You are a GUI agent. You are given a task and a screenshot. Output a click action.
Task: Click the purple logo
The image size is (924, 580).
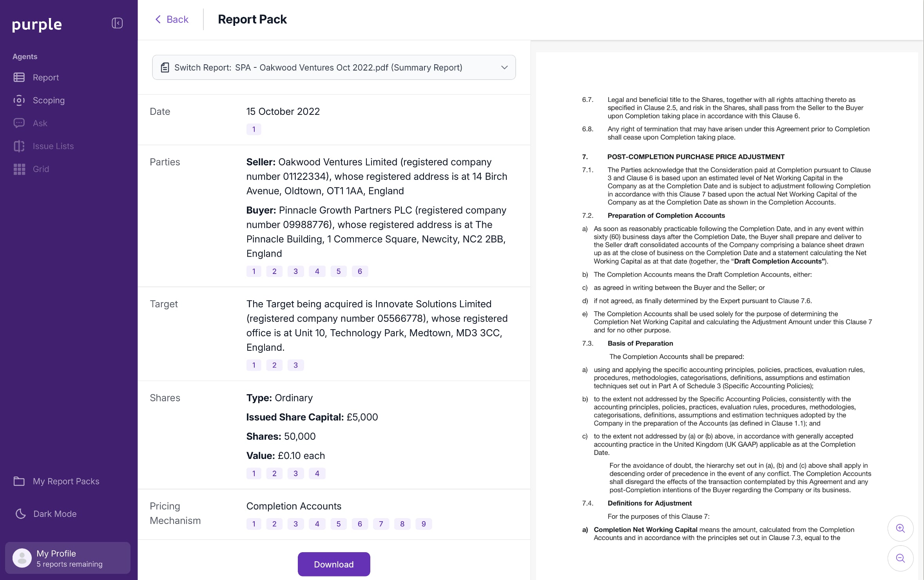pyautogui.click(x=36, y=25)
